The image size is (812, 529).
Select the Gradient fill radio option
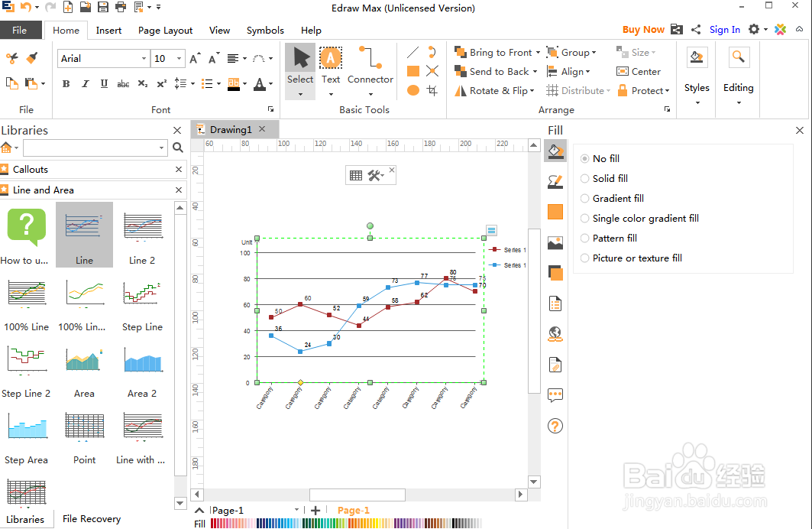coord(584,199)
